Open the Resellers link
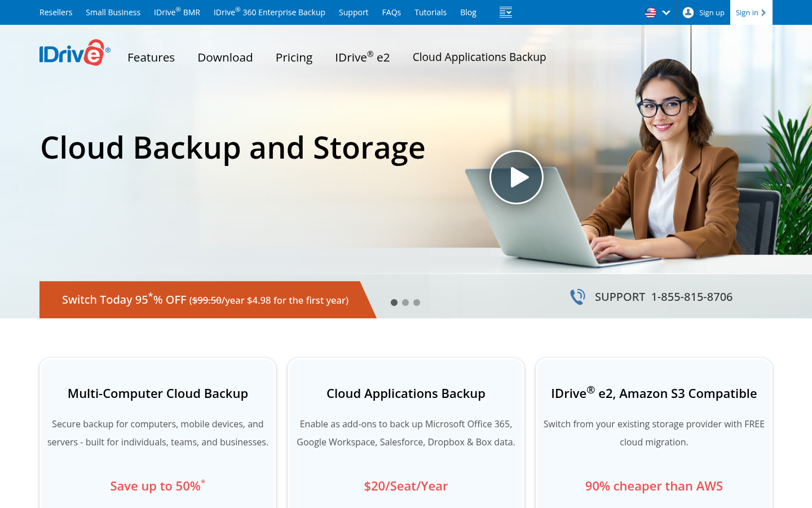 pyautogui.click(x=56, y=12)
